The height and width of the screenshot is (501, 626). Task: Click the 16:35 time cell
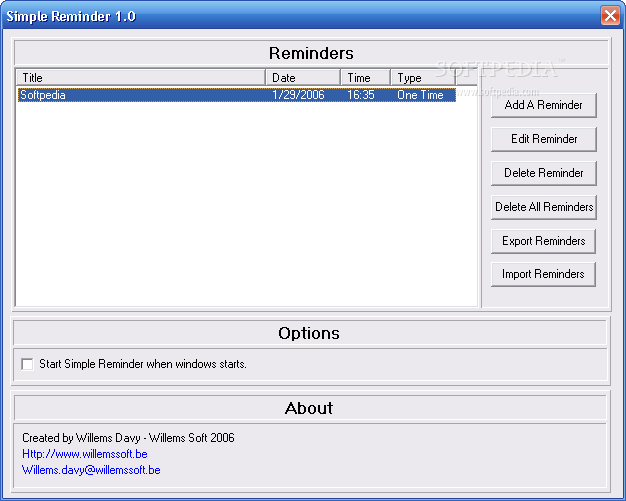(361, 95)
